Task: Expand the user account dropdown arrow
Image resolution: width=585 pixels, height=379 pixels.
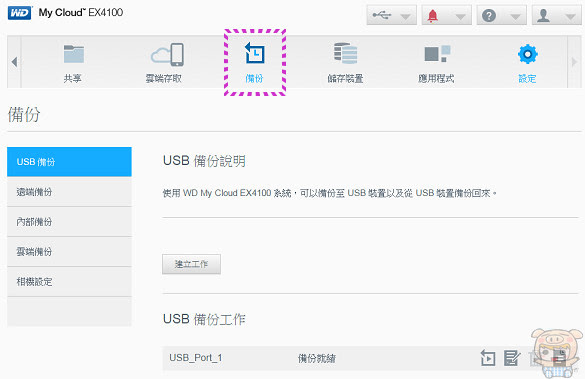Action: [570, 16]
